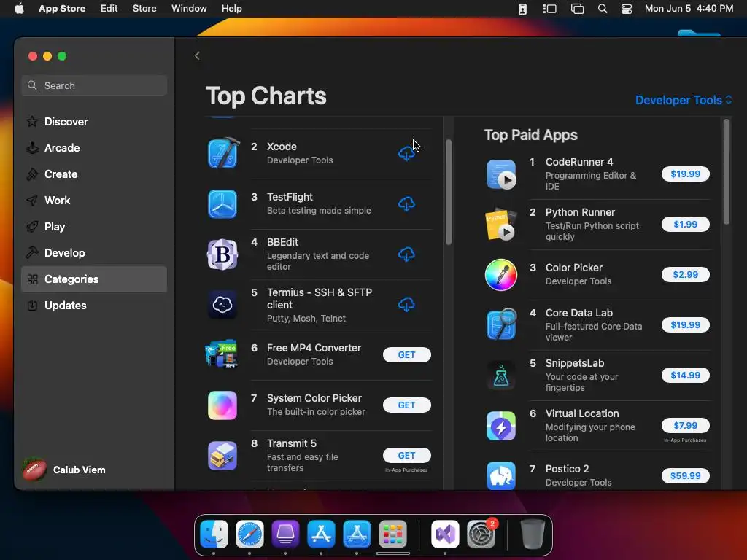Open the BBEdit app icon
The image size is (747, 560).
(222, 254)
